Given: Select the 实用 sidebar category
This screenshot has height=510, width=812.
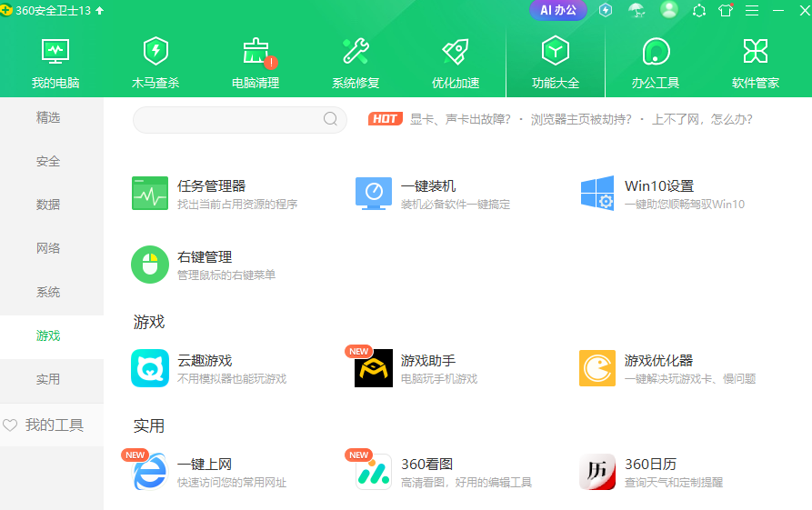Looking at the screenshot, I should click(48, 379).
